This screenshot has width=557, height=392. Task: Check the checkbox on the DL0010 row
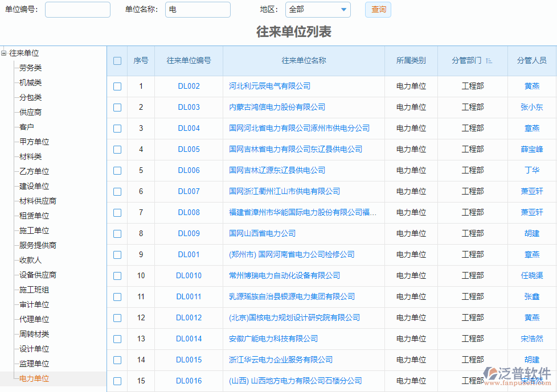(117, 275)
